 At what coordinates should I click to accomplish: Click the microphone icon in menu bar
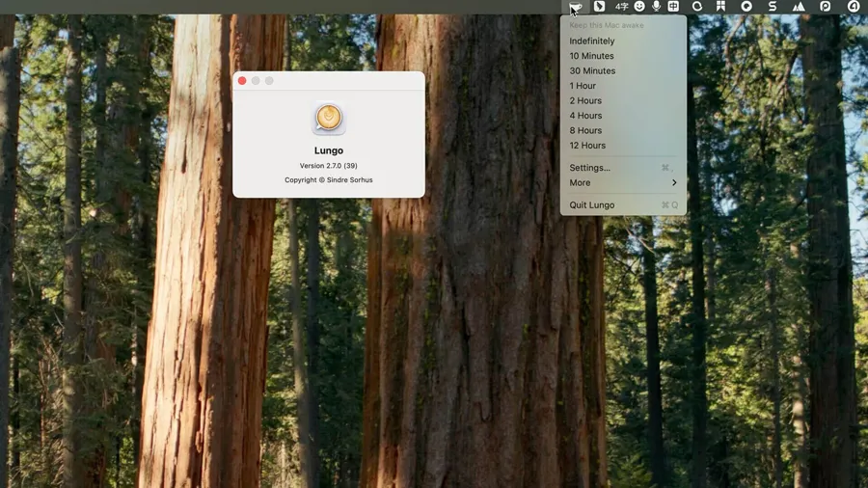pyautogui.click(x=657, y=7)
